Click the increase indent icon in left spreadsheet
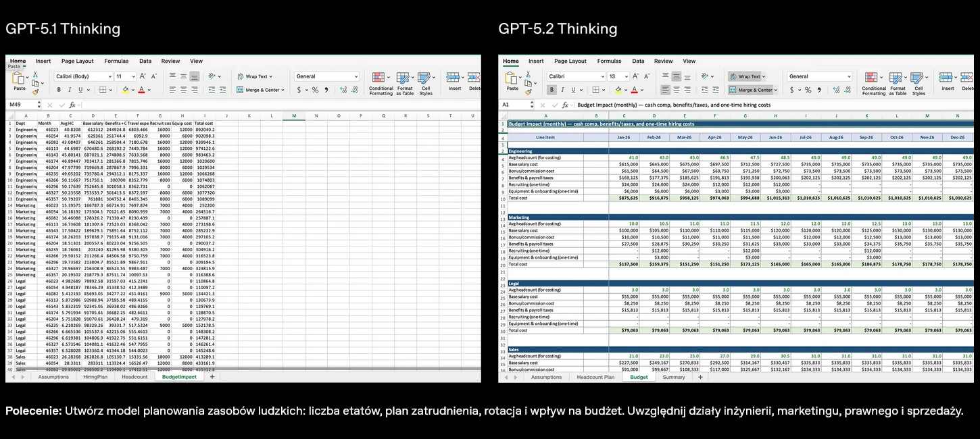 pyautogui.click(x=222, y=90)
